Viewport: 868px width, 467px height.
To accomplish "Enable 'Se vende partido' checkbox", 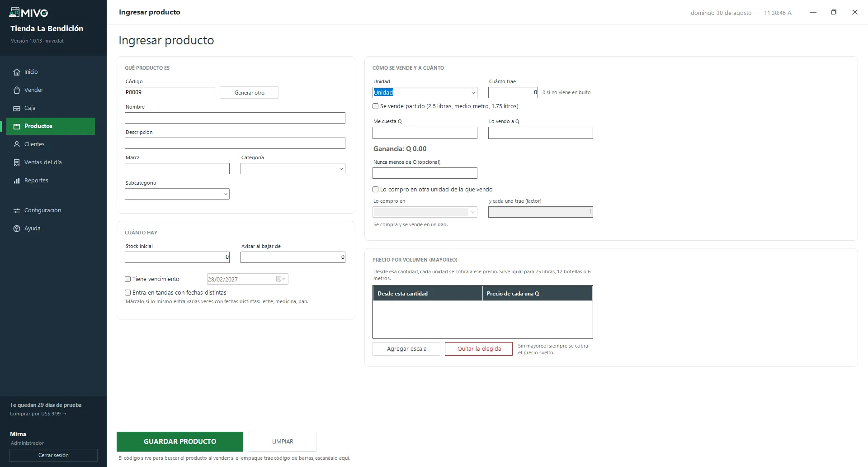I will tap(375, 106).
